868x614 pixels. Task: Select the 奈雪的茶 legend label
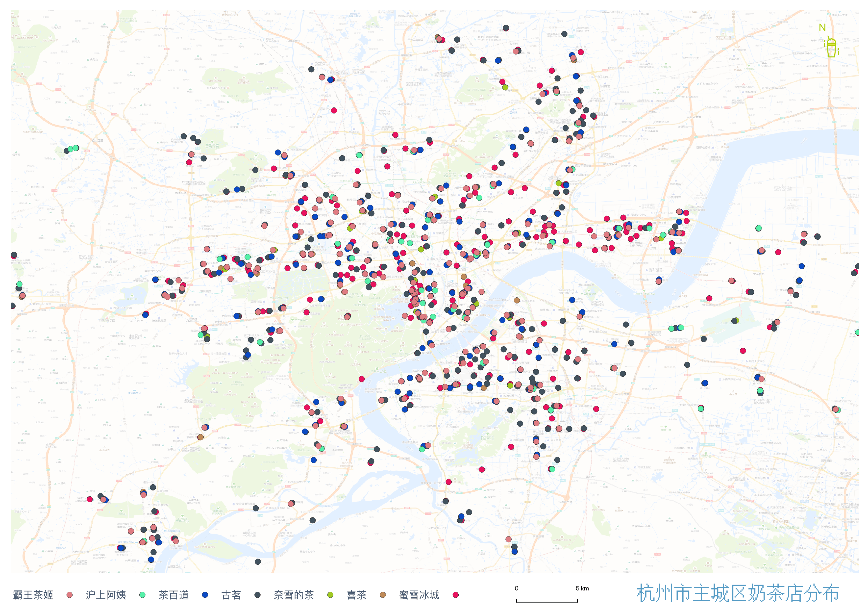[294, 595]
